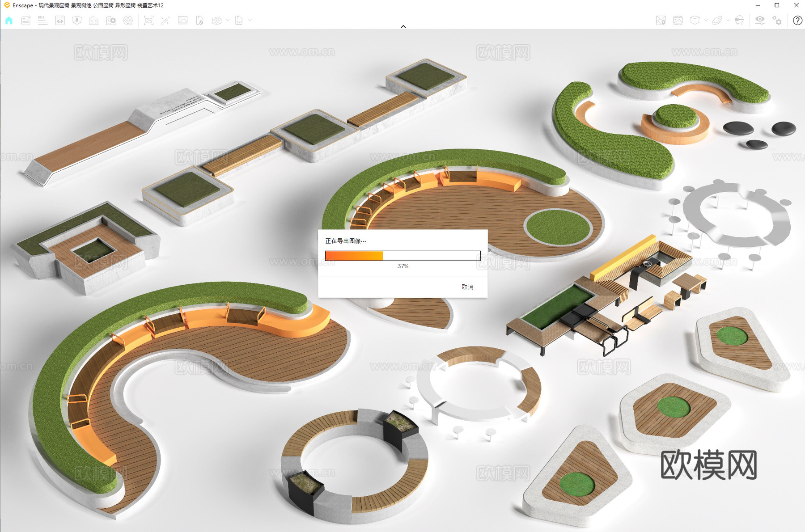This screenshot has height=532, width=805.
Task: Click the 360 panorama export icon
Action: 217,20
